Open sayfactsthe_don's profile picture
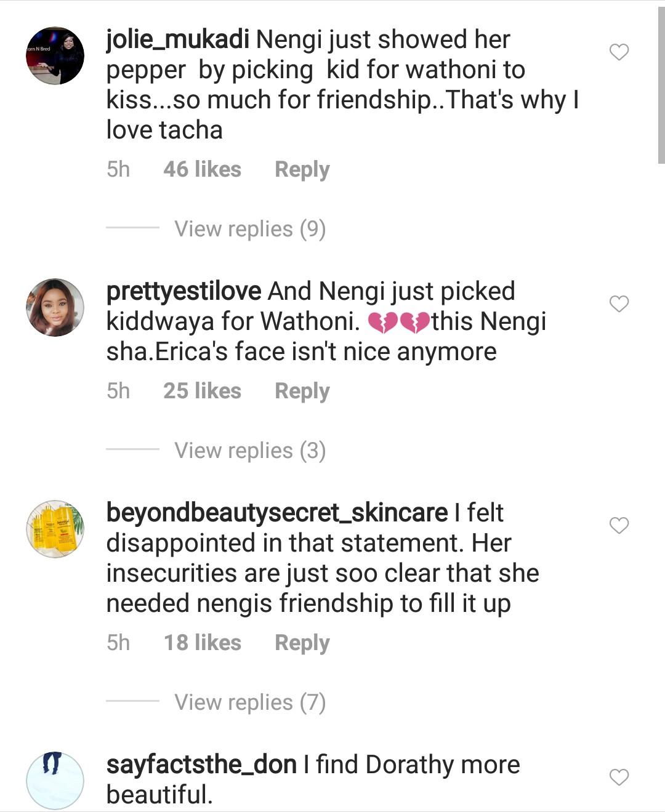This screenshot has height=812, width=665. pyautogui.click(x=55, y=781)
